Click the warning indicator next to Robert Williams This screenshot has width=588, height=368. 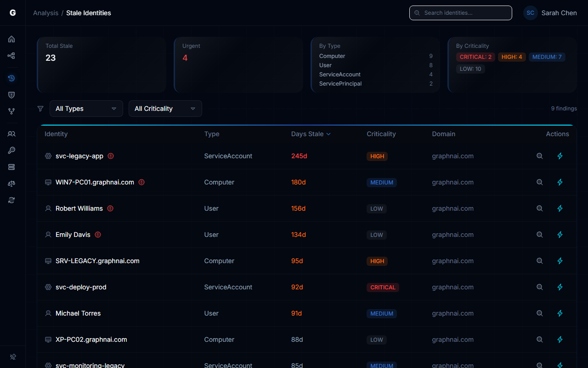click(110, 208)
